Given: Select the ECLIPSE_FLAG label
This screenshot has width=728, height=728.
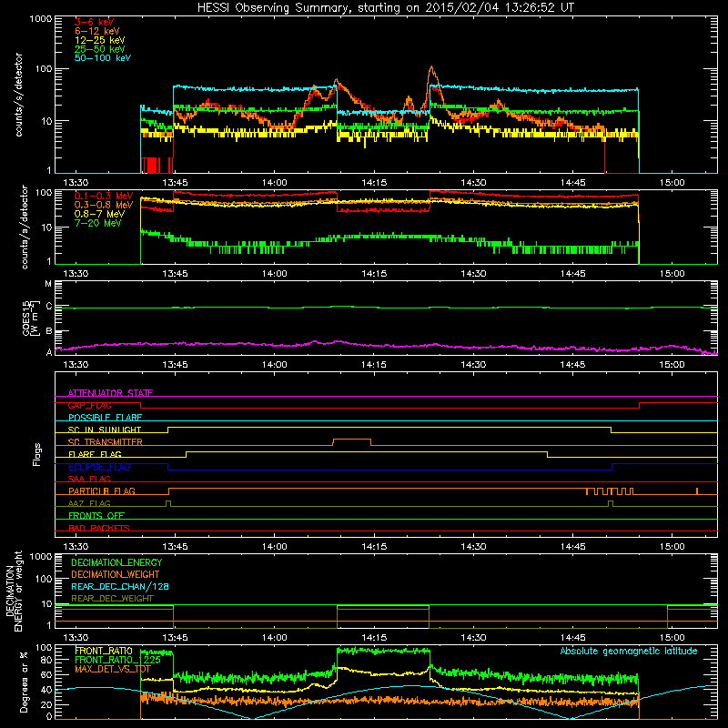Looking at the screenshot, I should coord(99,467).
